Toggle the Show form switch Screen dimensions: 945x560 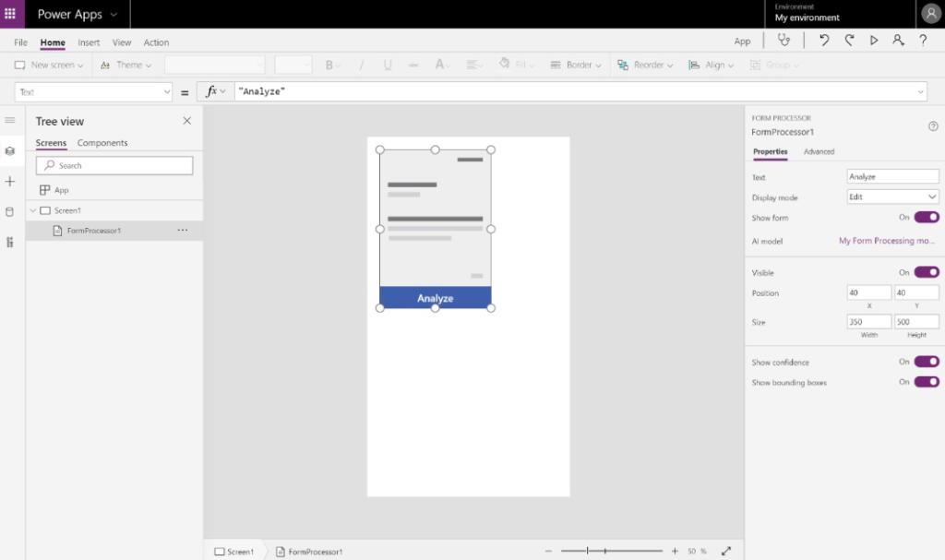click(x=927, y=218)
